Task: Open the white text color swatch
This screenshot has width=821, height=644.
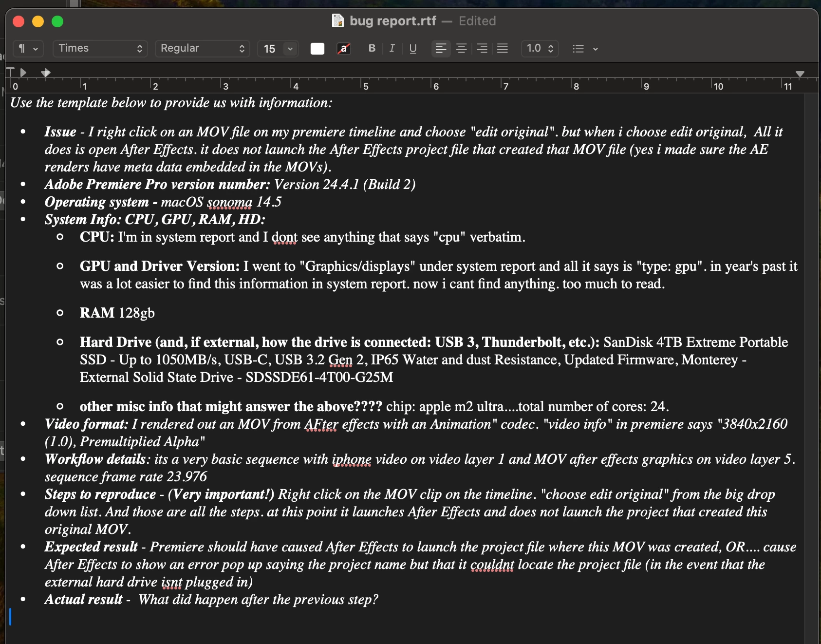Action: coord(317,49)
